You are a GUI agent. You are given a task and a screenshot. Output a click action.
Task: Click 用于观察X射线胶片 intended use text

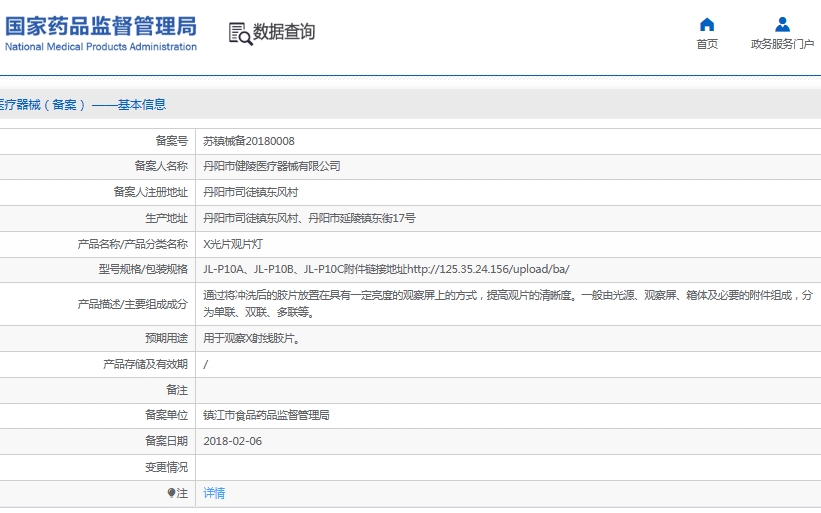[x=252, y=339]
